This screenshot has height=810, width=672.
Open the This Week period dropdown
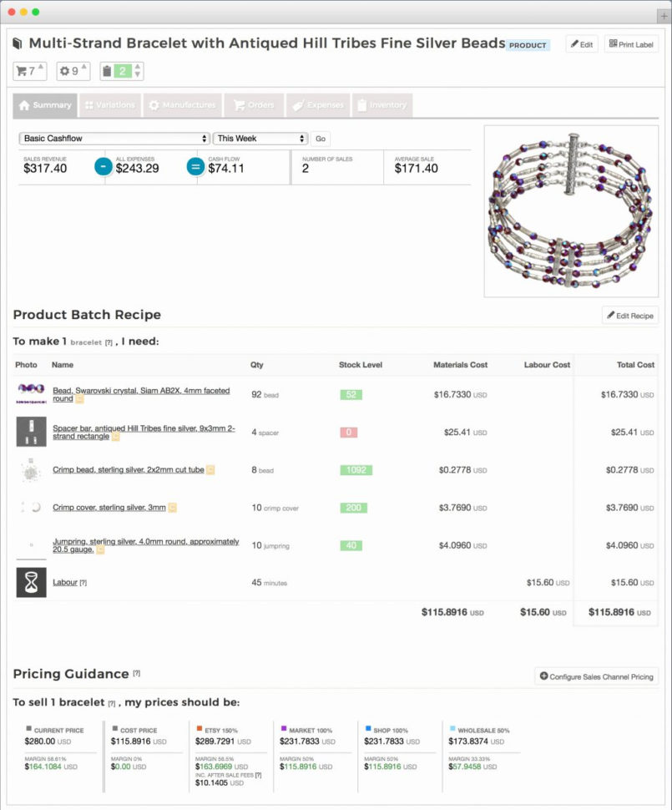click(x=260, y=139)
